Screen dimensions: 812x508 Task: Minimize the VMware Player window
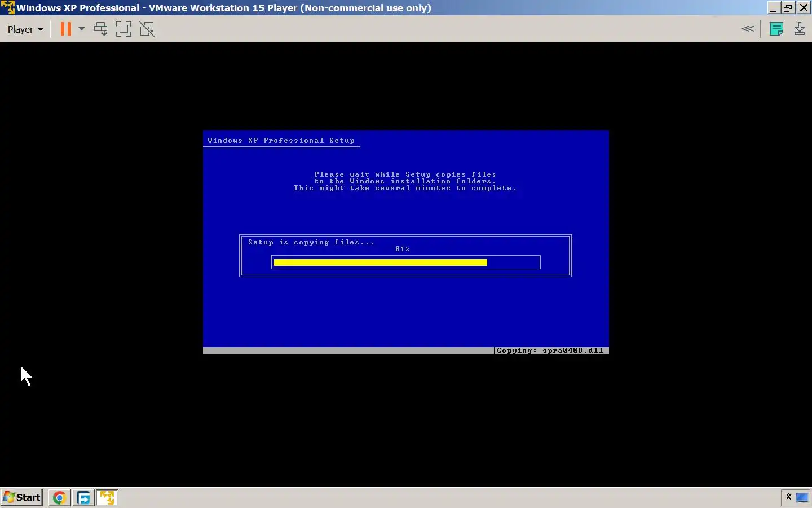[774, 8]
